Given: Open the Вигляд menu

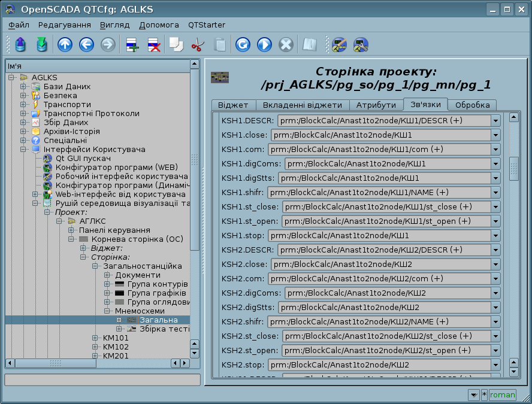Looking at the screenshot, I should coord(115,25).
